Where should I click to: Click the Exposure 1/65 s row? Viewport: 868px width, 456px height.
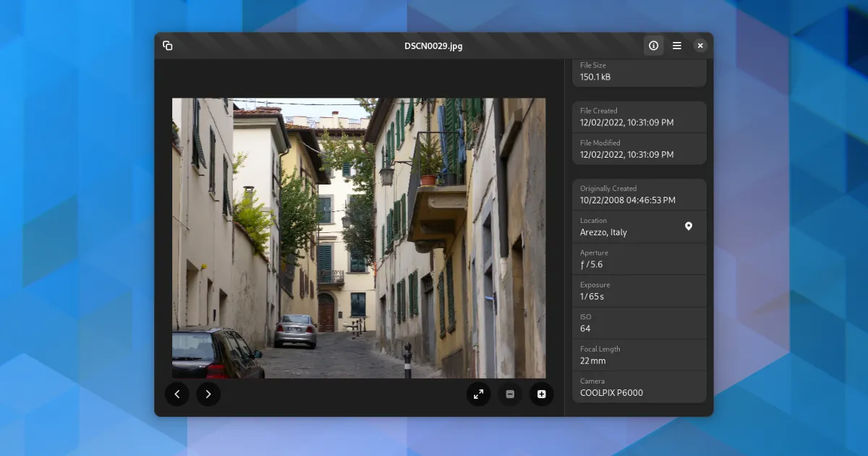coord(639,291)
